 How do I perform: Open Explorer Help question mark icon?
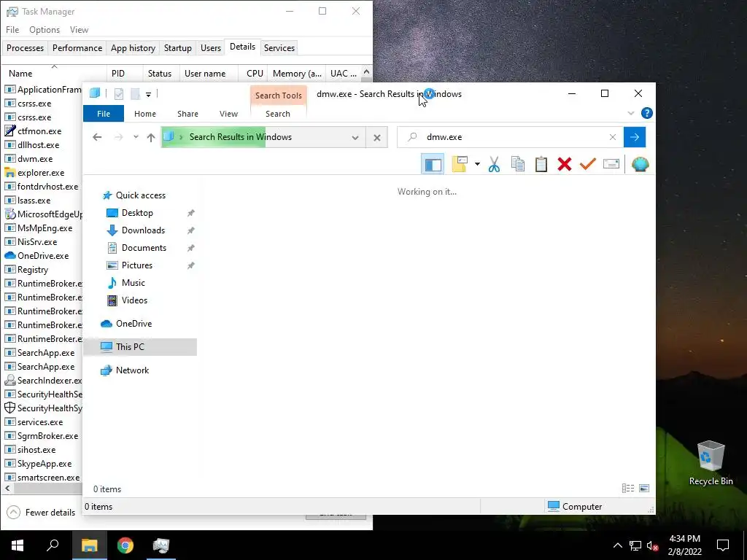[646, 113]
